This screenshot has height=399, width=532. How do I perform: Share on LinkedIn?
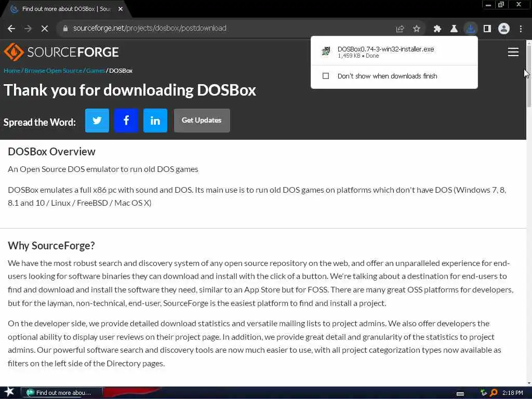coord(155,121)
